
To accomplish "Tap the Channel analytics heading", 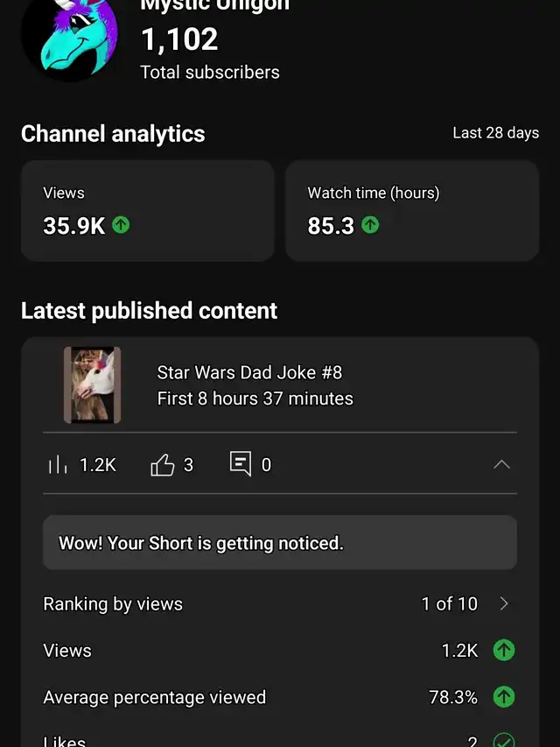I will tap(113, 134).
